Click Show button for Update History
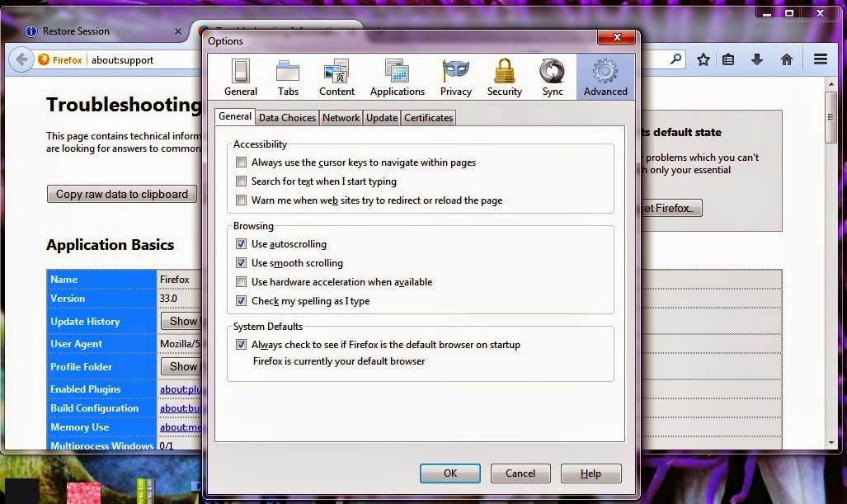Screen dimensions: 847x504 point(181,321)
